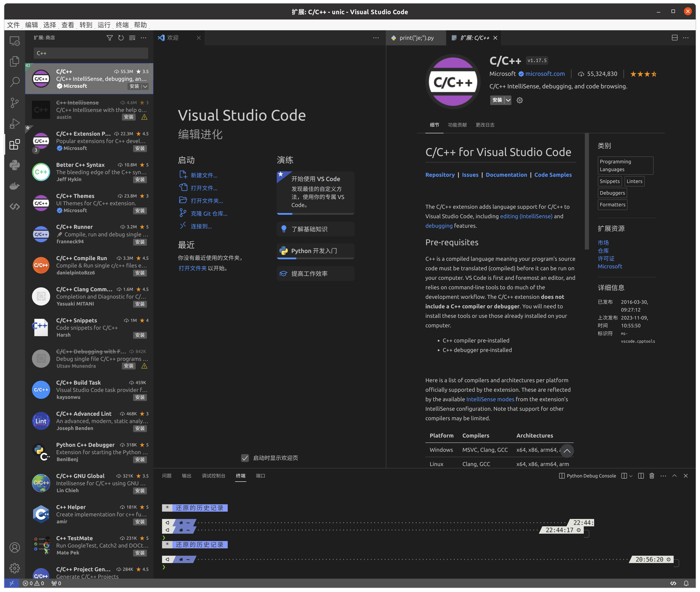Close the terminal panel

(686, 476)
